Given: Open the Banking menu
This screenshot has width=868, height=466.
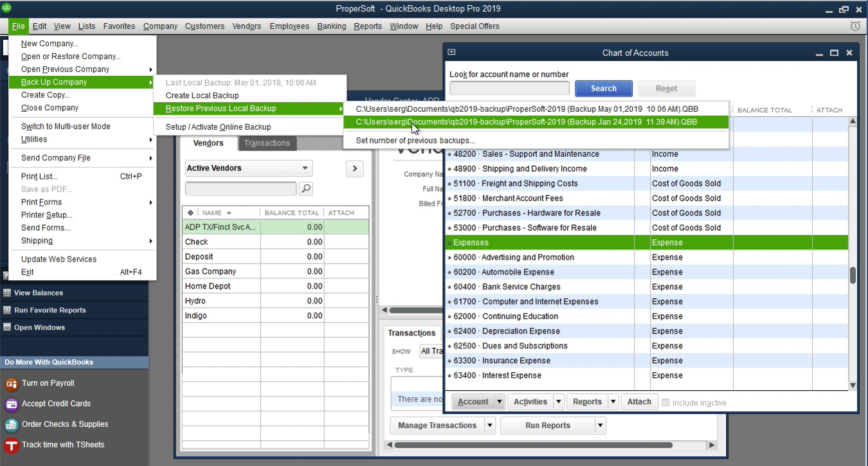Looking at the screenshot, I should pos(332,26).
